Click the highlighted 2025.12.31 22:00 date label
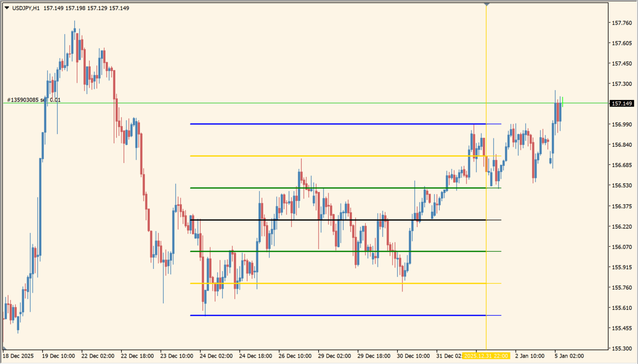The image size is (638, 364). 487,355
